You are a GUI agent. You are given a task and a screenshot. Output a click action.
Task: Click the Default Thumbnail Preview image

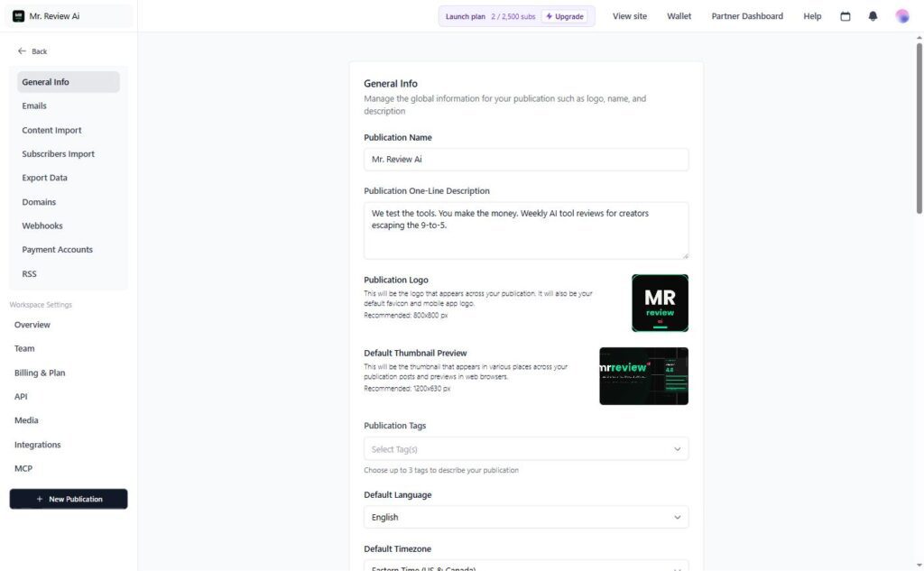click(x=643, y=376)
